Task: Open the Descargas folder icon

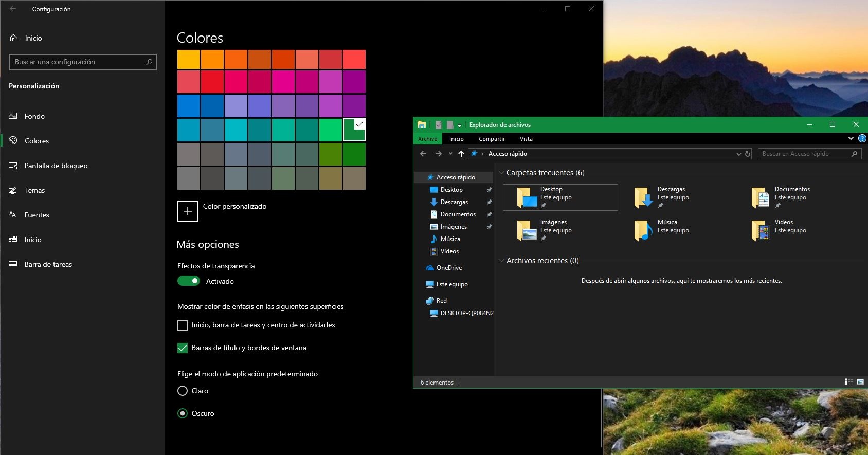Action: pyautogui.click(x=643, y=197)
